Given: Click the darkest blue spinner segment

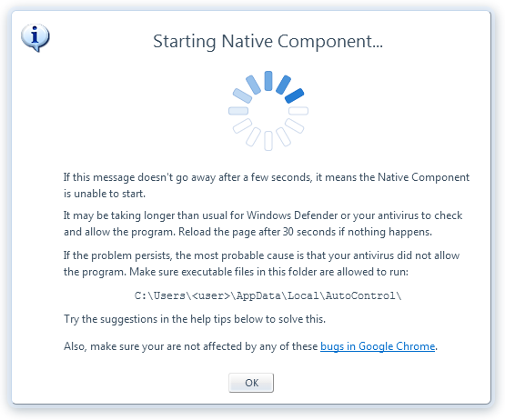Looking at the screenshot, I should pyautogui.click(x=295, y=95).
